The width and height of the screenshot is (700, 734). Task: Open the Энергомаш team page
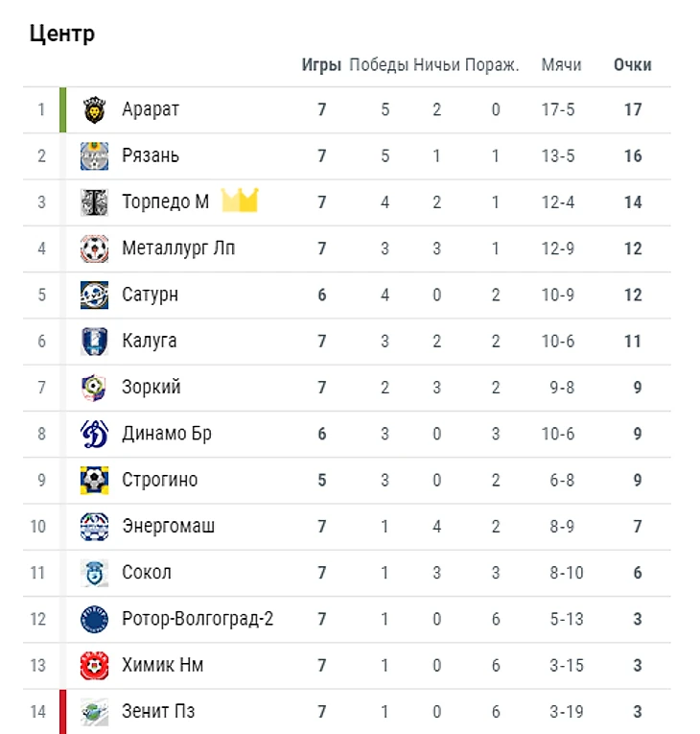169,526
